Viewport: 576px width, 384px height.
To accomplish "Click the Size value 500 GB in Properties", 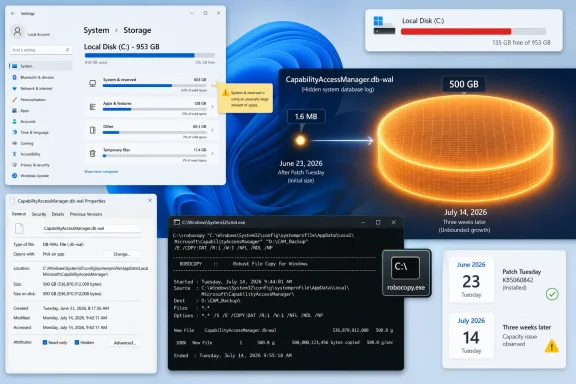I will click(72, 284).
